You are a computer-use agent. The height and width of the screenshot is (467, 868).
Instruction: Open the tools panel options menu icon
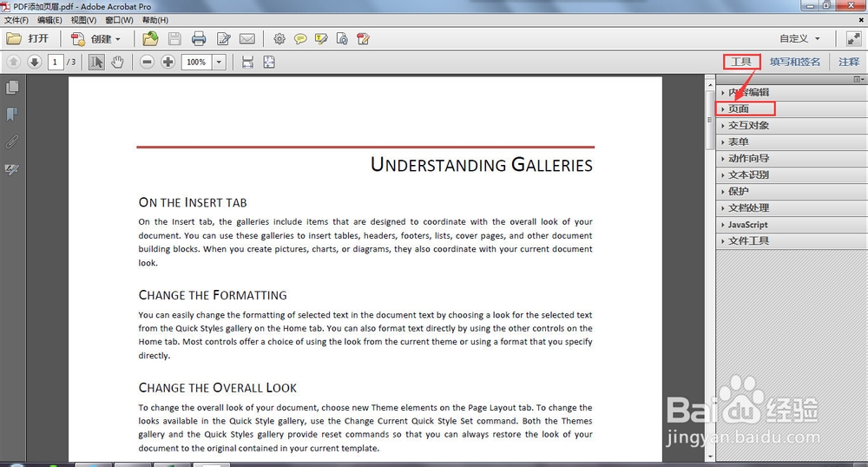[x=858, y=79]
